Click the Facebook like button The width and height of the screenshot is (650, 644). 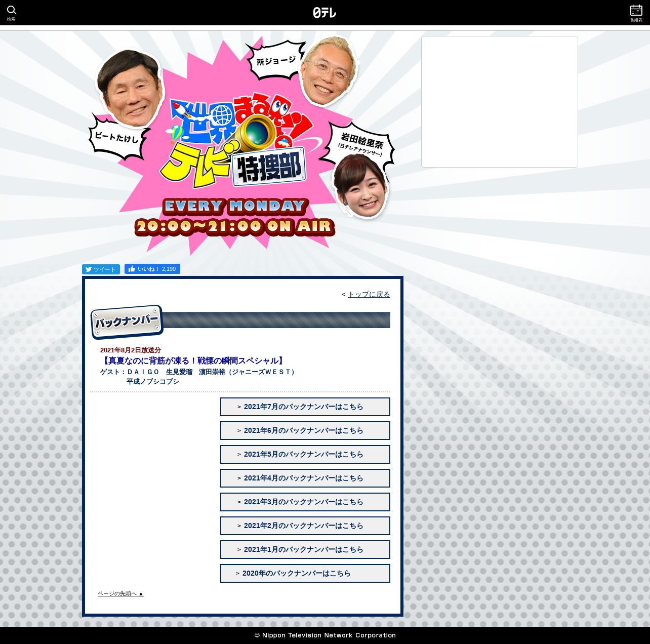click(x=152, y=269)
